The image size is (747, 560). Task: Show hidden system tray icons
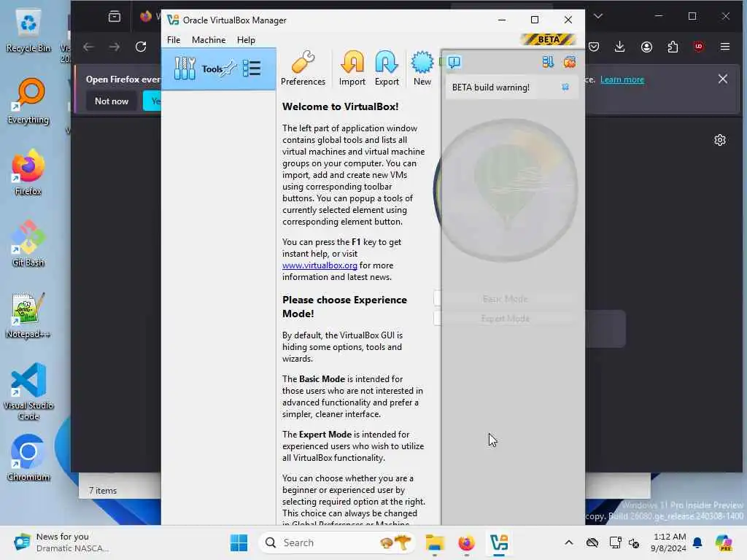click(569, 542)
